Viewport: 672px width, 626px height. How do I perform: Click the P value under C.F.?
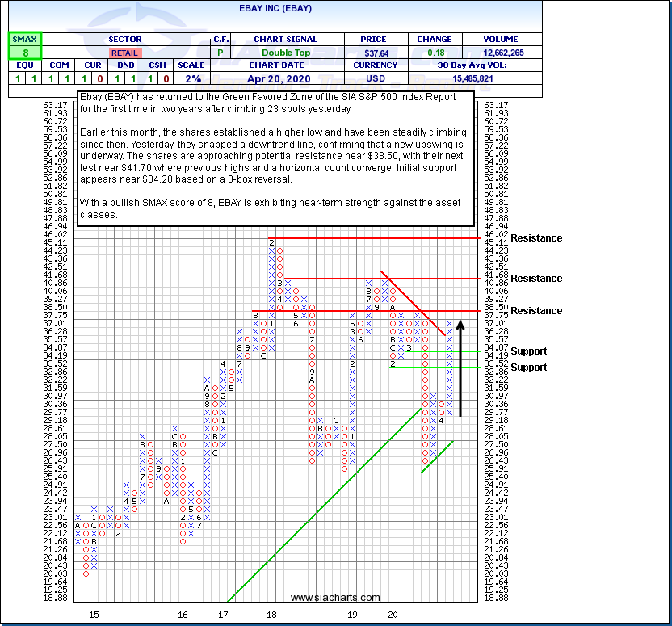point(220,53)
